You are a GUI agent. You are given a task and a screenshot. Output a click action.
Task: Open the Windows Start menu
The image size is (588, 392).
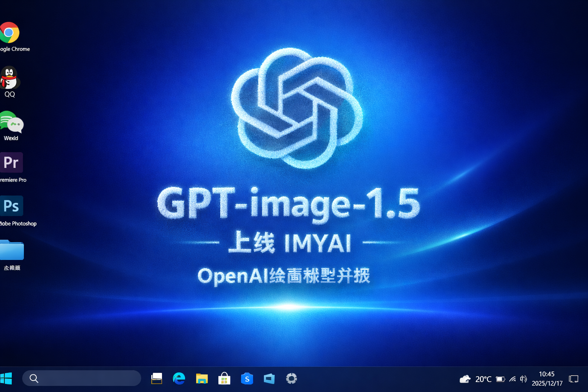[x=6, y=379]
